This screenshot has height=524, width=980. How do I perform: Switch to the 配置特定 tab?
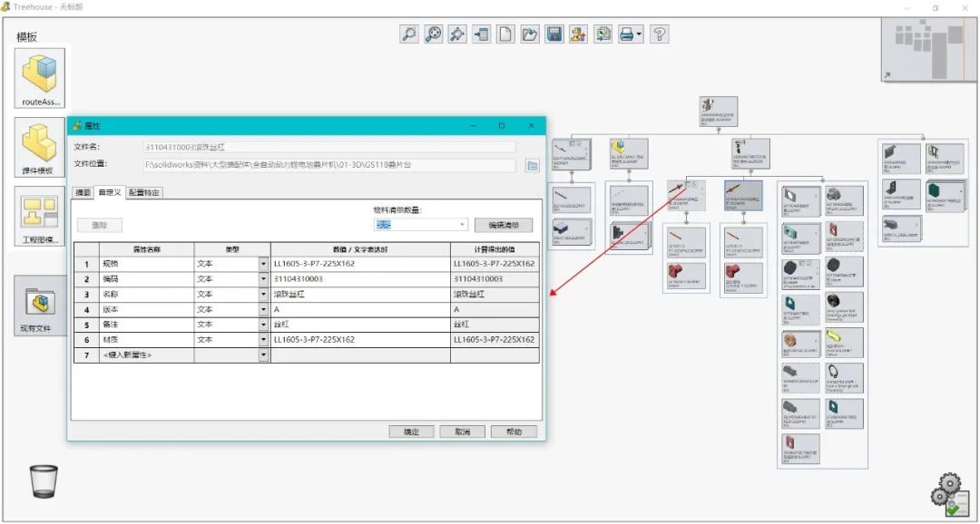(144, 193)
